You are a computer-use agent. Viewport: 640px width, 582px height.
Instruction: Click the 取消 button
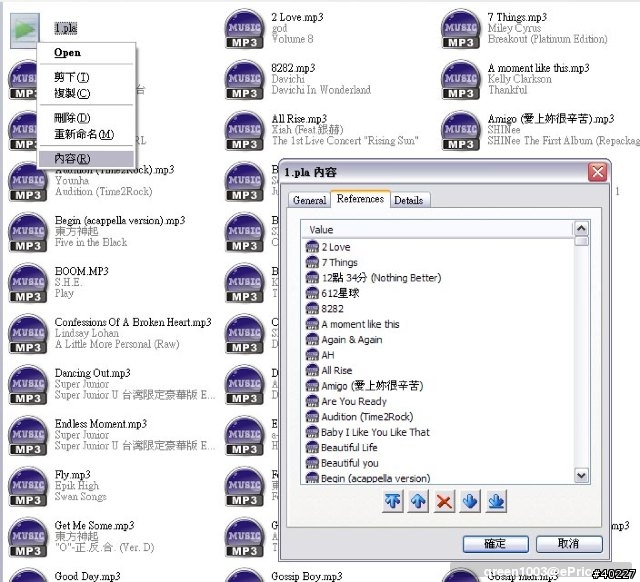pyautogui.click(x=569, y=544)
